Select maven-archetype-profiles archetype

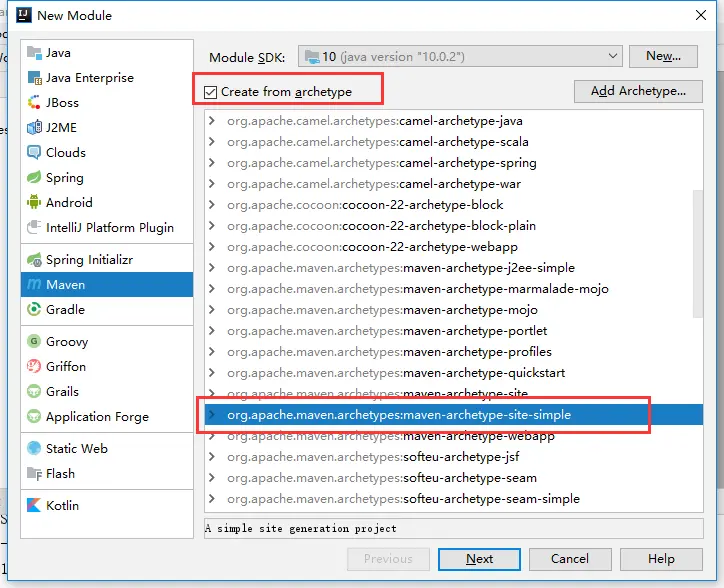[453, 352]
